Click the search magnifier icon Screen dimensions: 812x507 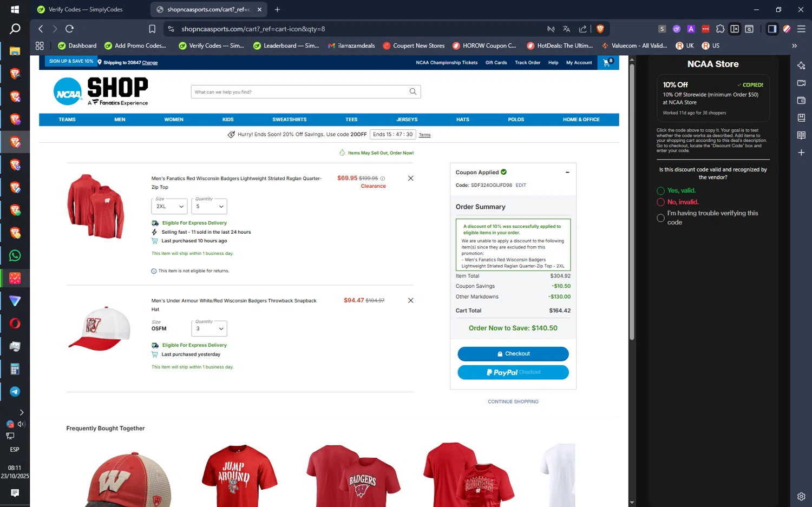[x=413, y=91]
